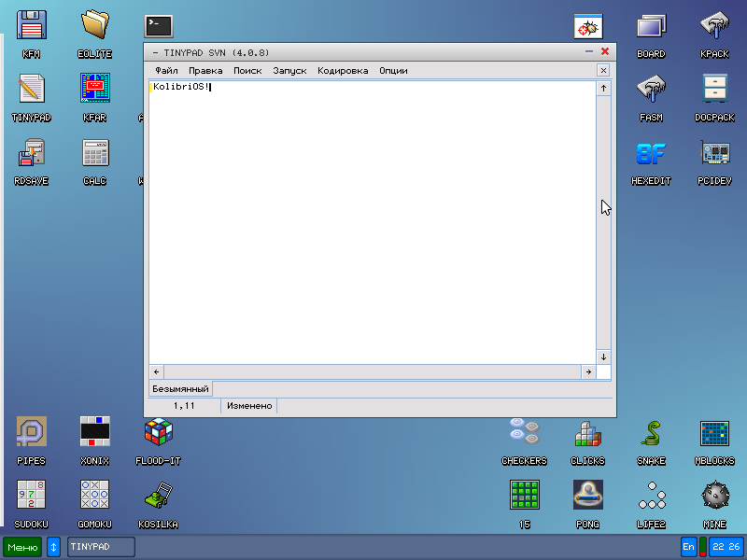This screenshot has height=560, width=747.
Task: Launch the HEXEDIT desktop icon
Action: [651, 153]
